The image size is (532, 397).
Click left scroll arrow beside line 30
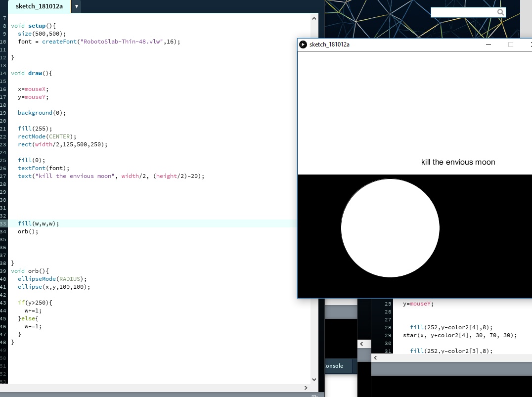(361, 344)
